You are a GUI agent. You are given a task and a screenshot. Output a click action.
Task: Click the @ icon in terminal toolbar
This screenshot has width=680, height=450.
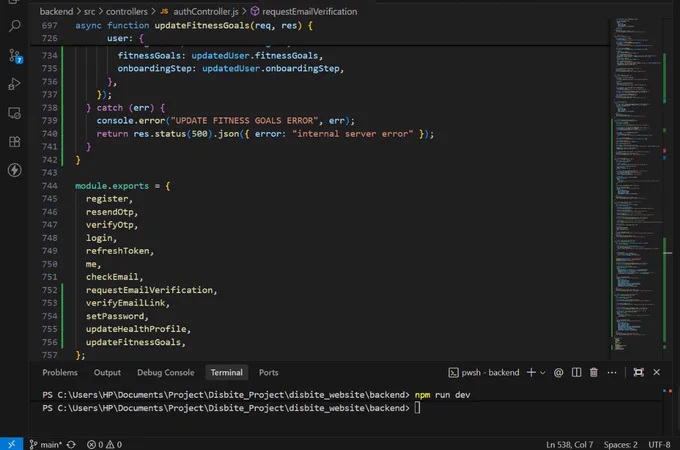click(559, 372)
